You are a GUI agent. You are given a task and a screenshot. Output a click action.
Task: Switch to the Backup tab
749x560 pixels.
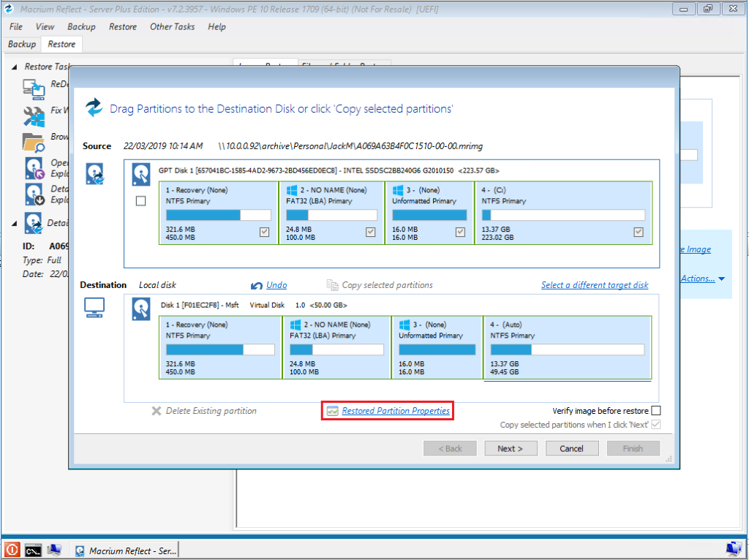(x=22, y=44)
